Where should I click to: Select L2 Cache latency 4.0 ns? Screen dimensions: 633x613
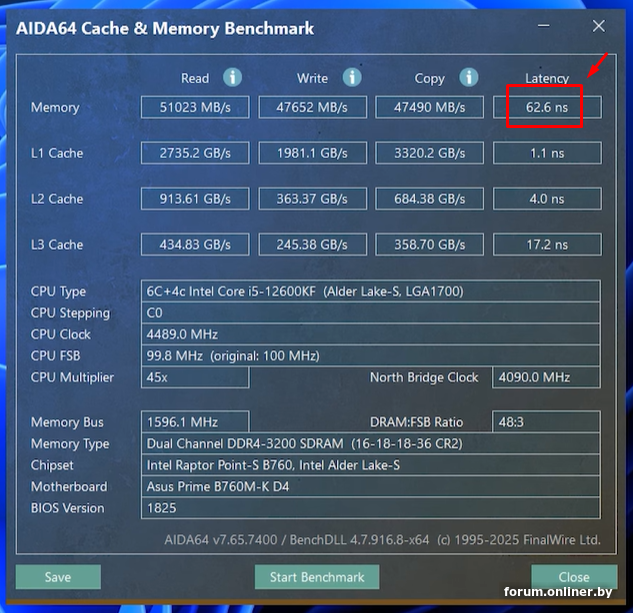pos(547,199)
